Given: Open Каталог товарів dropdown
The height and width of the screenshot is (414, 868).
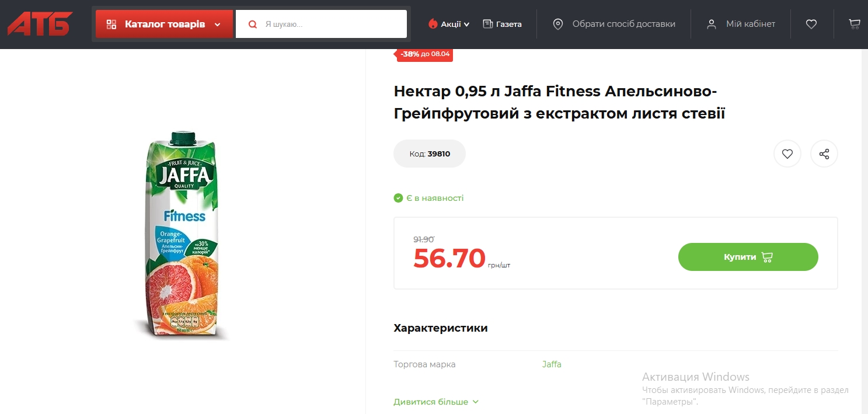Looking at the screenshot, I should 164,25.
